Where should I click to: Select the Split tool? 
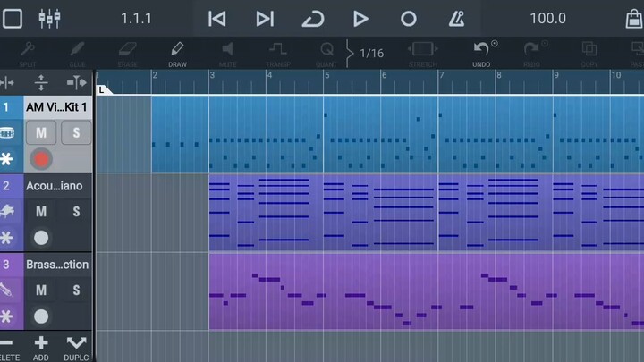(x=27, y=52)
